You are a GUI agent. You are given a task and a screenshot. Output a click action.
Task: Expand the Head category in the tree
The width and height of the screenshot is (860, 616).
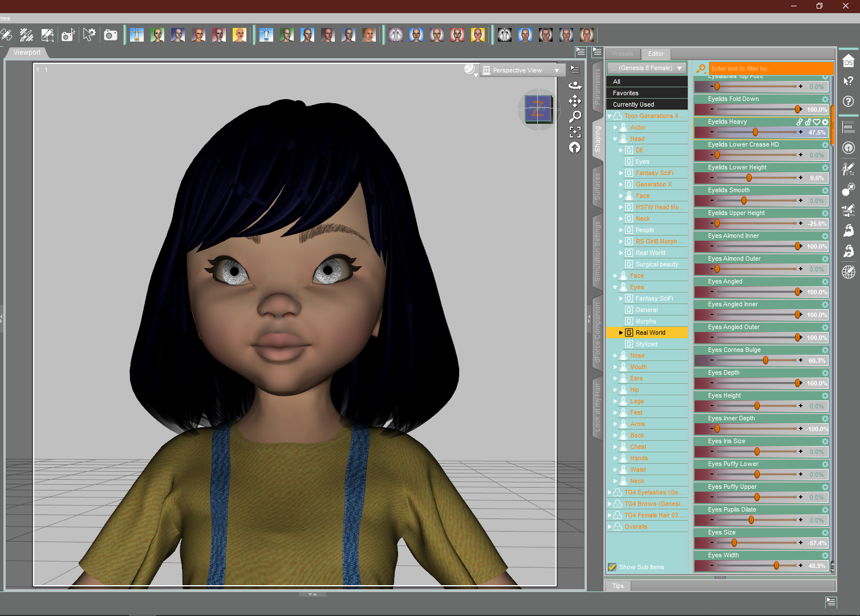[x=615, y=139]
